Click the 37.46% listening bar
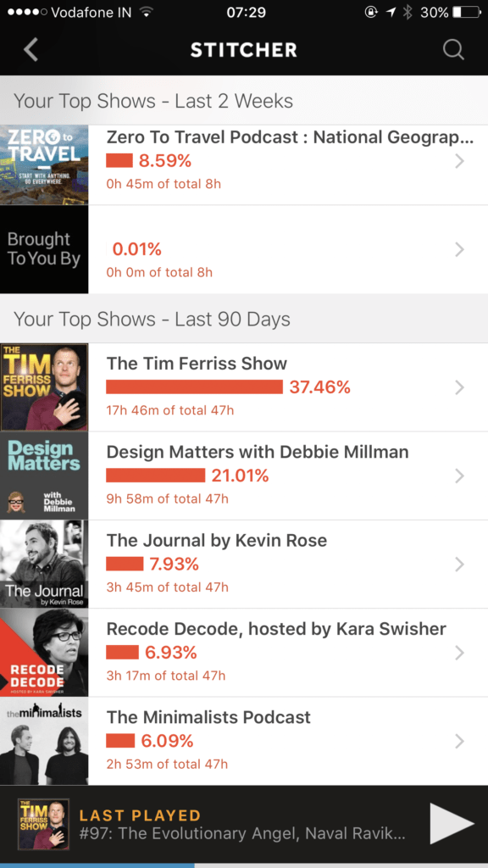The height and width of the screenshot is (868, 488). coord(194,387)
